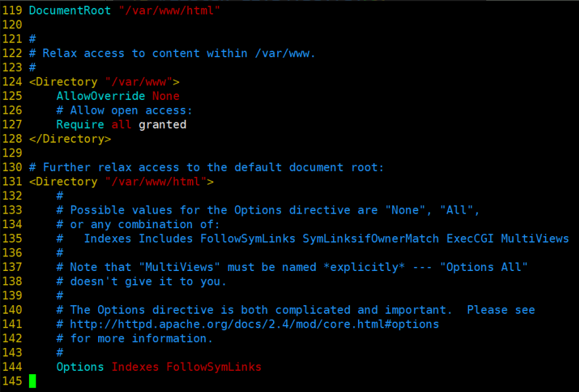The image size is (579, 392).
Task: Click the MultiViews word on line 135
Action: (x=535, y=239)
